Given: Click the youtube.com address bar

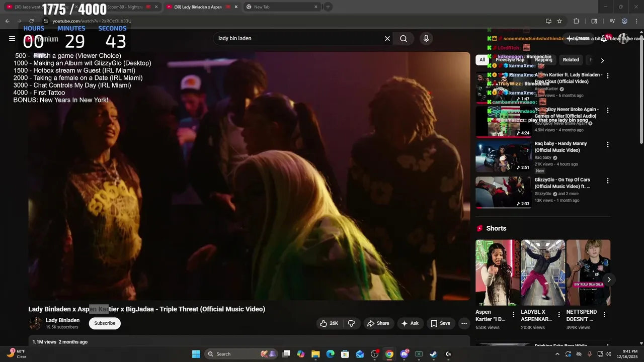Looking at the screenshot, I should point(292,21).
